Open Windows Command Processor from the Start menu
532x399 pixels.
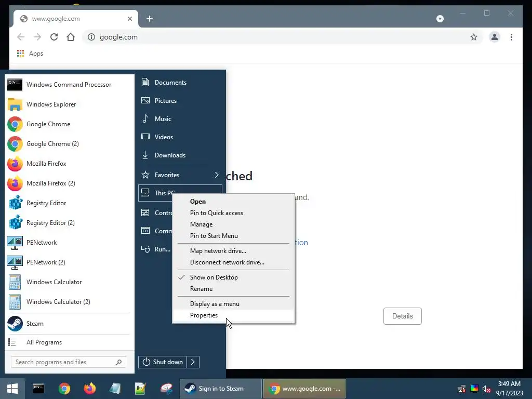[69, 85]
